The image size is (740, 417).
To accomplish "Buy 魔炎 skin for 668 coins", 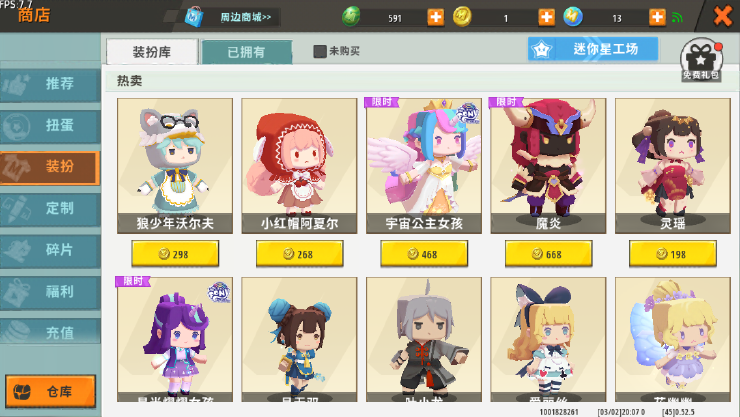I will [x=548, y=254].
